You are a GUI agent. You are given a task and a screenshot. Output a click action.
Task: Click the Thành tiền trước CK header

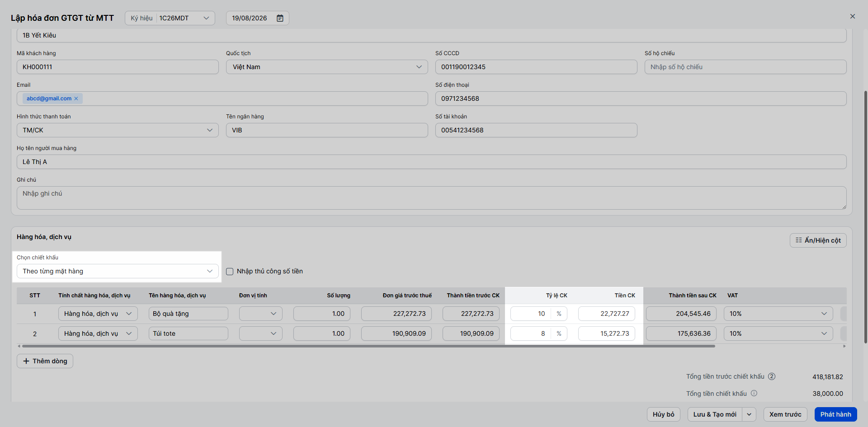point(473,296)
